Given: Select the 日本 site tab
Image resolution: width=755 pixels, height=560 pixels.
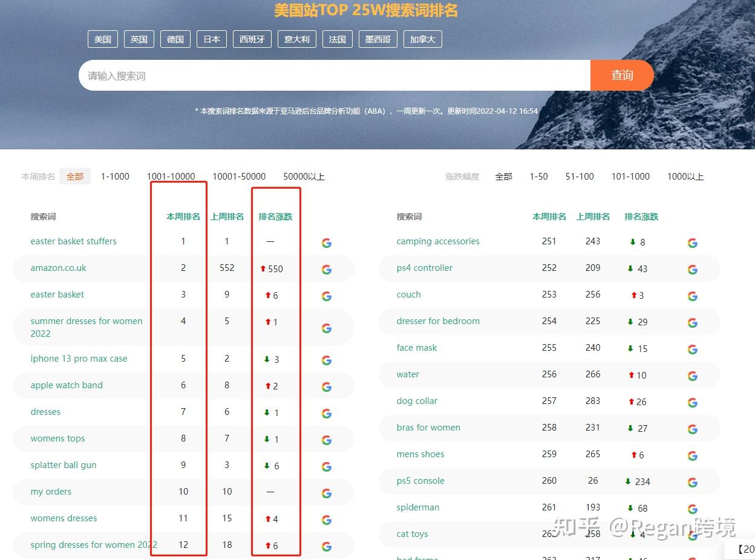Looking at the screenshot, I should pyautogui.click(x=212, y=39).
